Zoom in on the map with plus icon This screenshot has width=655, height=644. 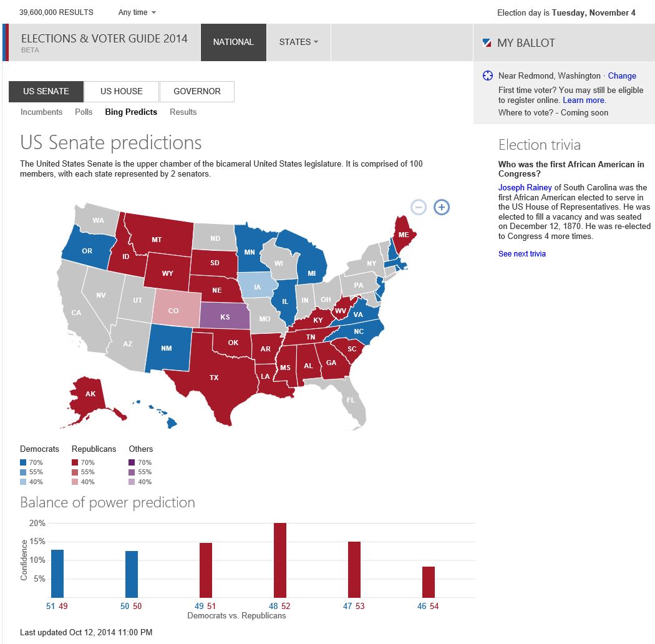pos(442,207)
